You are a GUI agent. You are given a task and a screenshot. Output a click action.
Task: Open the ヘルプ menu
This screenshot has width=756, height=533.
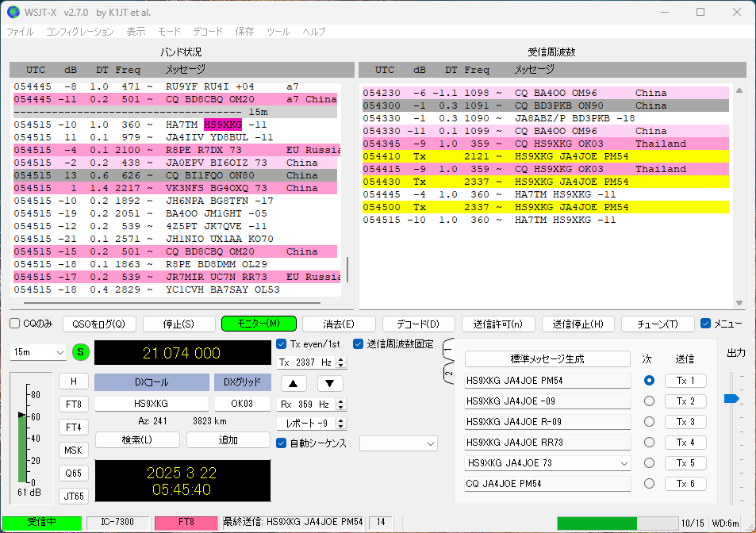[314, 31]
